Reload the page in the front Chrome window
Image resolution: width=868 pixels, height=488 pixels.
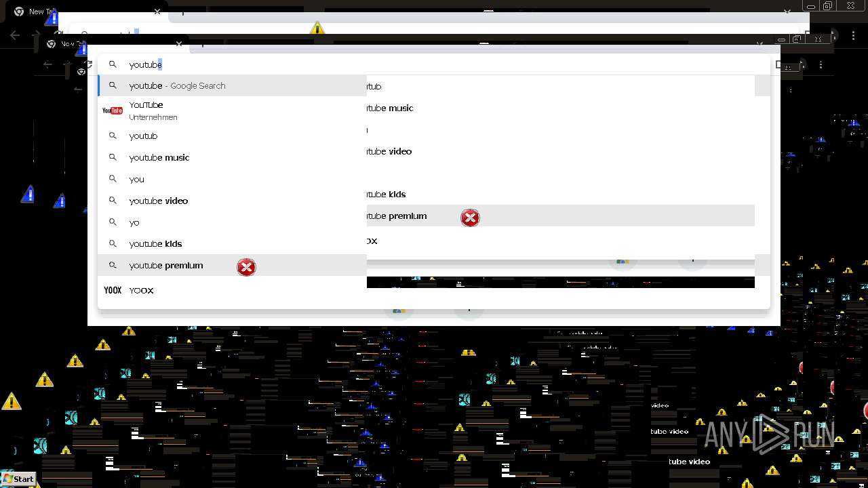point(87,65)
